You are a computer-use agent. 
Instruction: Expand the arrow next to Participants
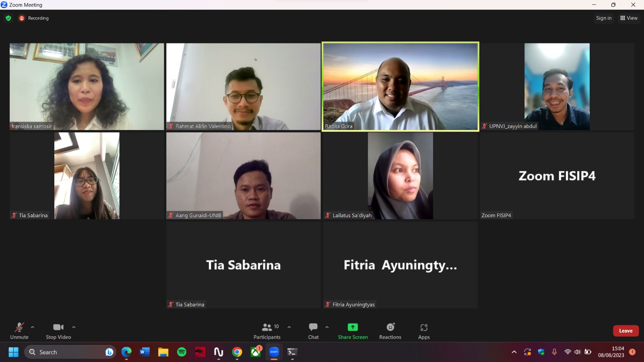coord(289,327)
